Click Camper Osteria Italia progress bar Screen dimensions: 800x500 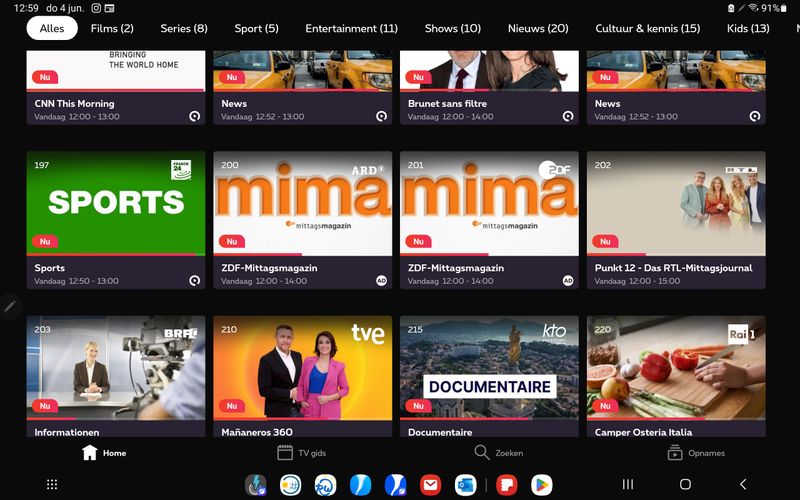tap(676, 419)
